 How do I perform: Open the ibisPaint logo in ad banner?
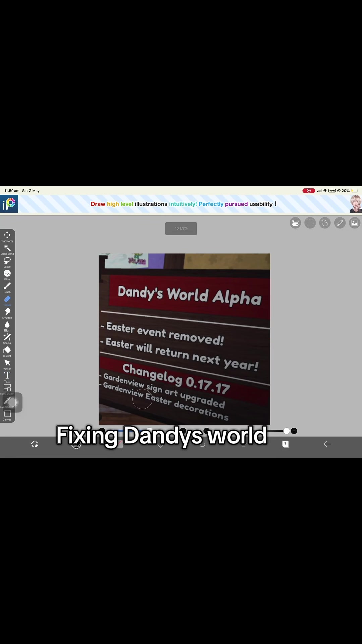click(9, 204)
